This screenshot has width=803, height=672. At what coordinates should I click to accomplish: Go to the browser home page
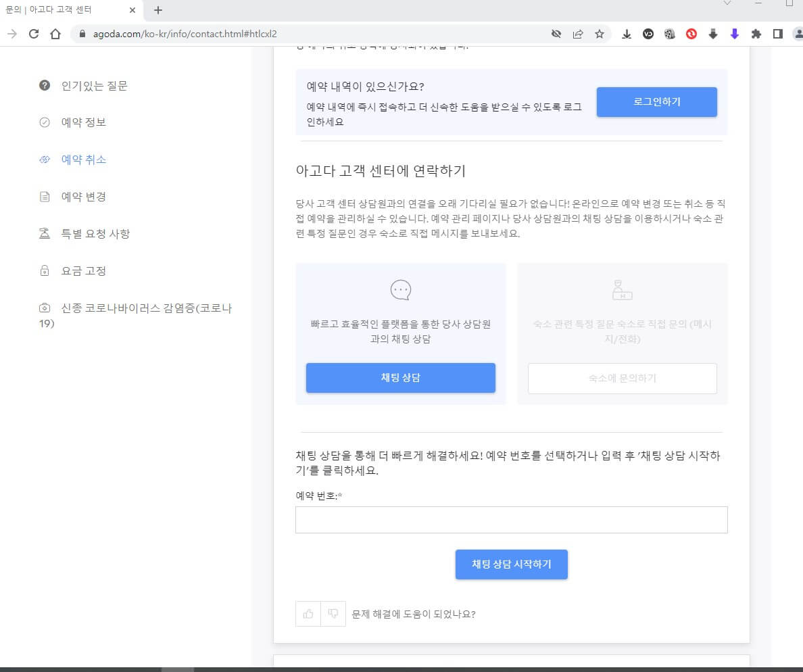[x=55, y=34]
